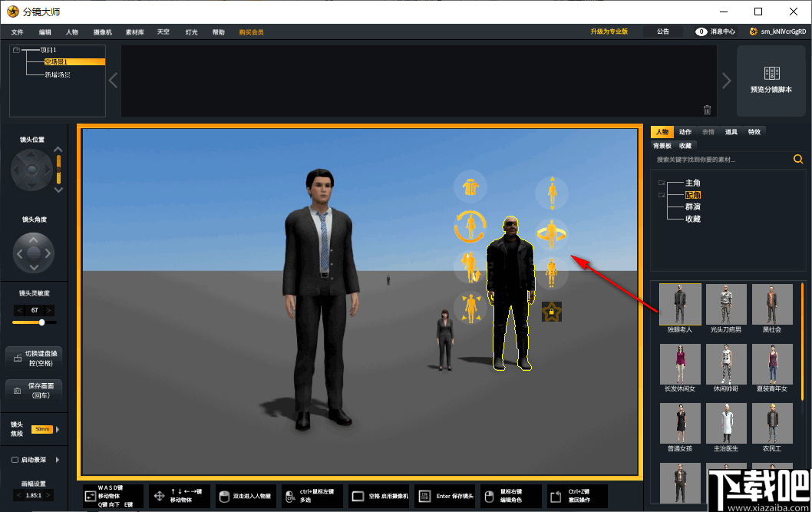The width and height of the screenshot is (812, 512).
Task: Click the search magnifier icon
Action: click(x=798, y=159)
